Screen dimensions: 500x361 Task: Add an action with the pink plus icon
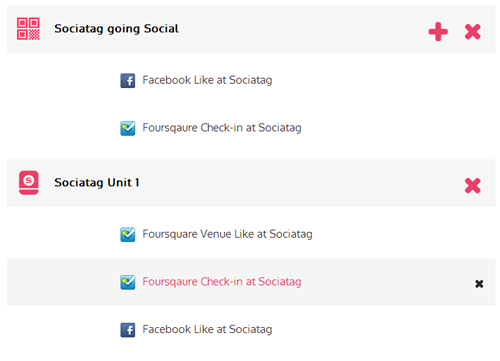point(438,32)
